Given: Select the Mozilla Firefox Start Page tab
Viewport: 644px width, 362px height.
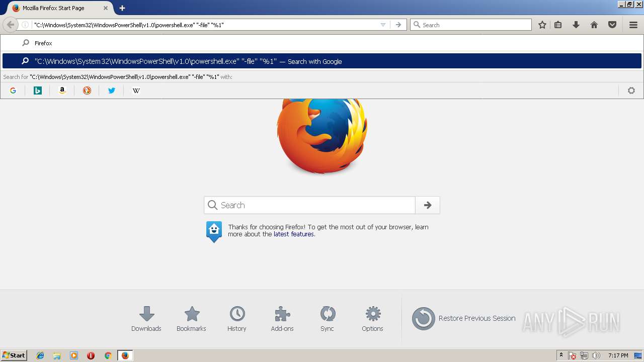Looking at the screenshot, I should (x=60, y=8).
